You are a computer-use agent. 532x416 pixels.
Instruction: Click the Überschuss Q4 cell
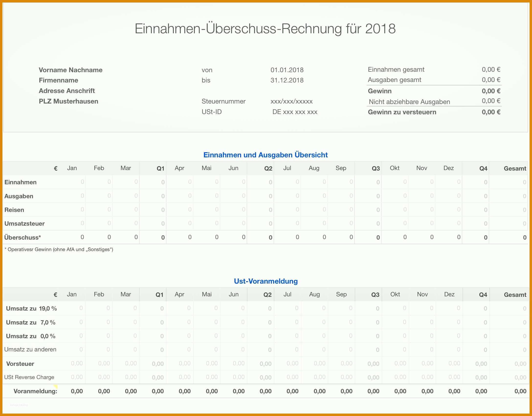(476, 237)
